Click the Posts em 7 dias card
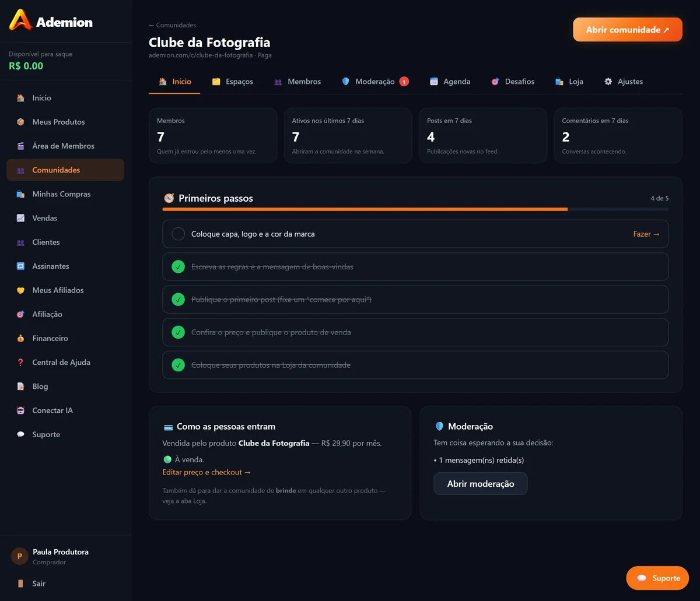Viewport: 700px width, 601px height. (x=483, y=135)
